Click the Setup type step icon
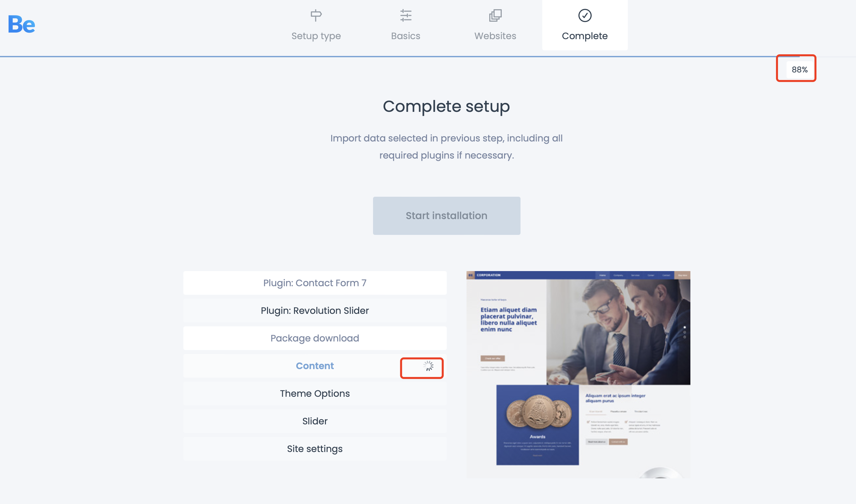The width and height of the screenshot is (856, 504). (x=316, y=15)
